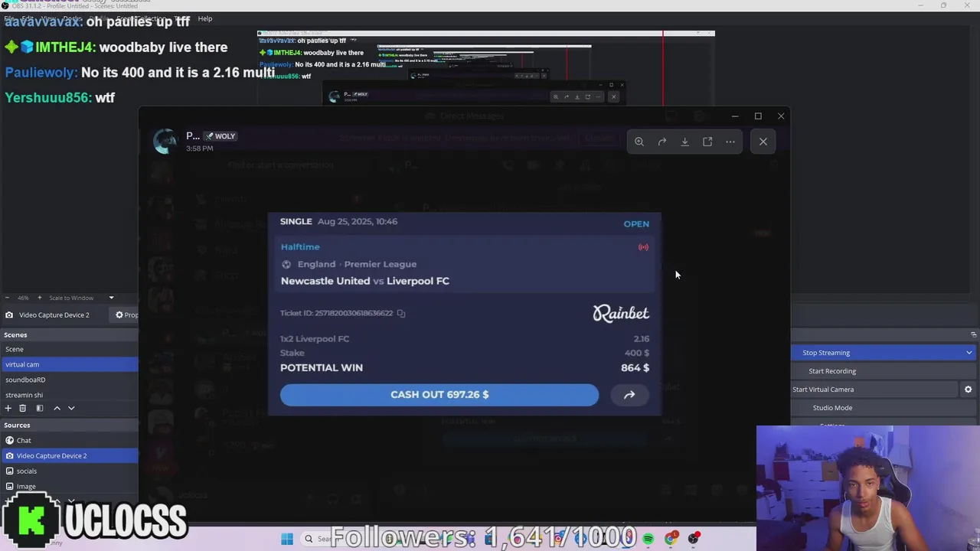The image size is (980, 551).
Task: Select Video Capture Device 2 source
Action: click(69, 455)
